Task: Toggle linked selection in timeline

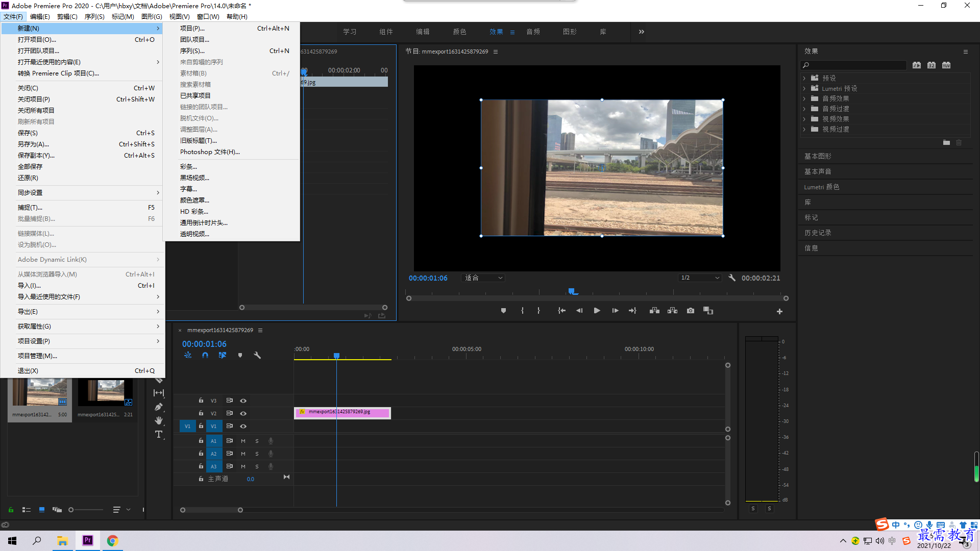Action: [223, 355]
